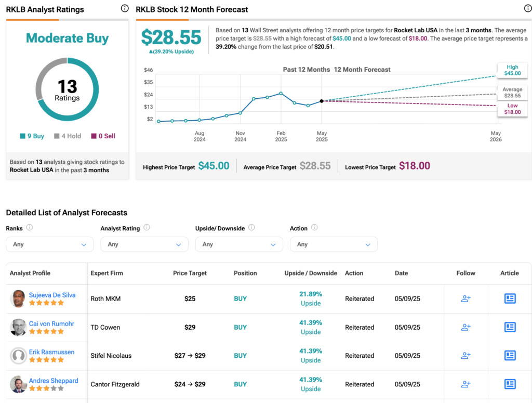Click the 0 Sell legend swatch
Viewport: 532px width, 403px height.
tap(94, 136)
